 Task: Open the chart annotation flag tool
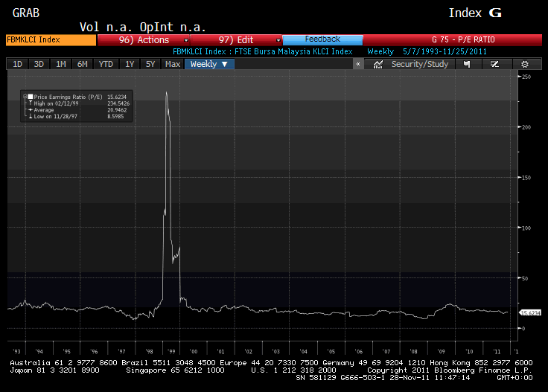[x=467, y=64]
